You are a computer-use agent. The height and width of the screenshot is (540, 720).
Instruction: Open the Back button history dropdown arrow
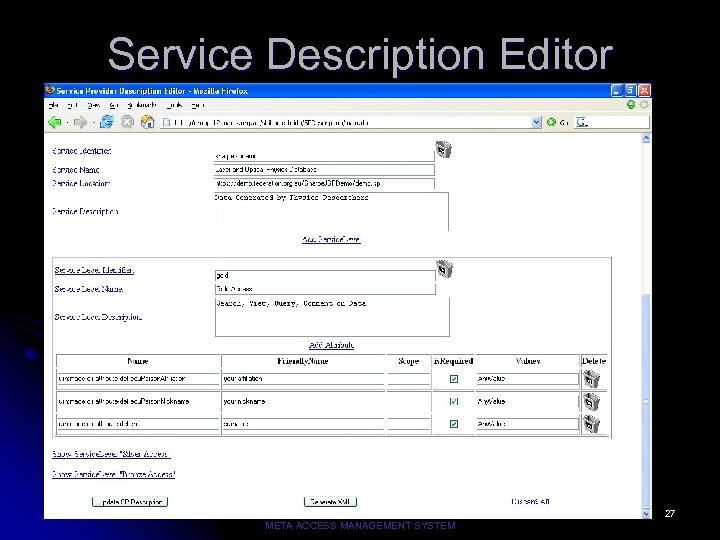(67, 123)
